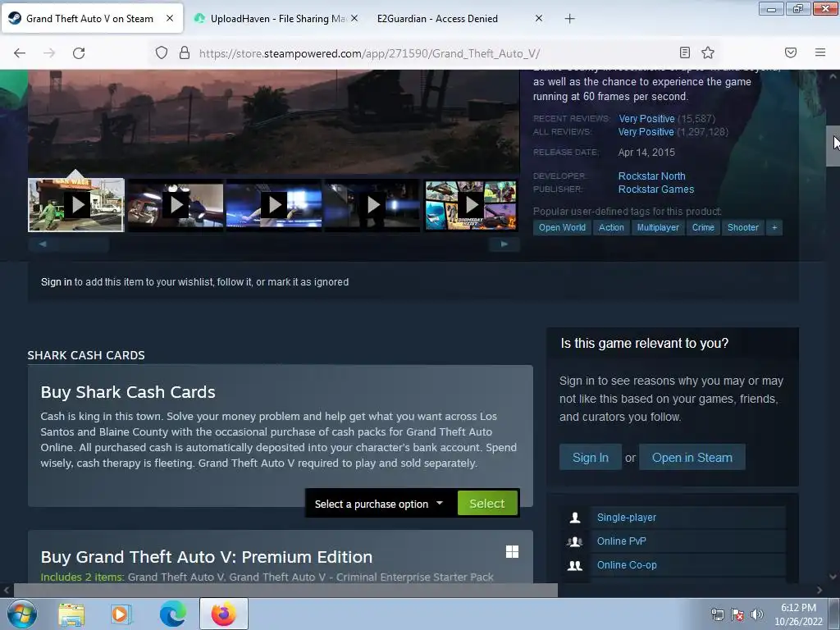Screen dimensions: 840x630
Task: Click the Sign in wishlist link
Action: (x=57, y=282)
